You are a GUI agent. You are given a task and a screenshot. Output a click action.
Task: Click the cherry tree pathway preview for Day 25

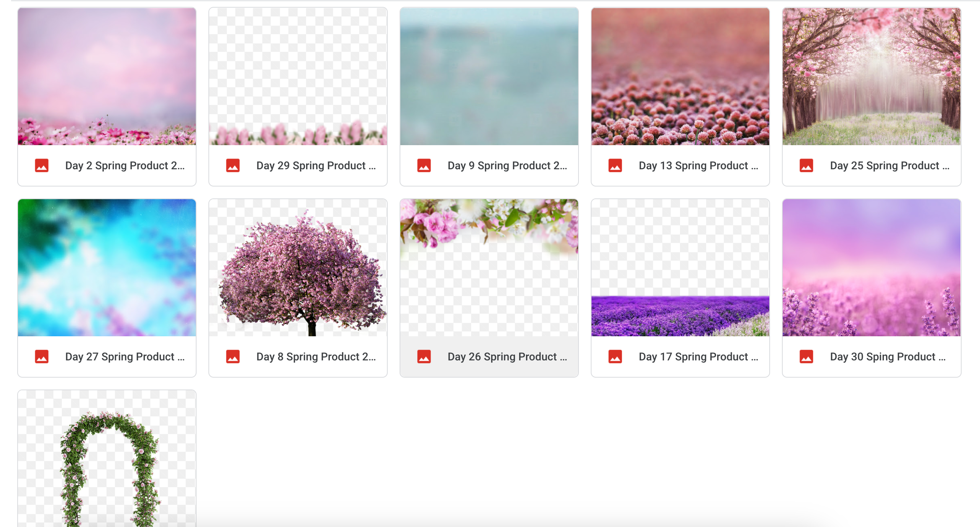tap(872, 77)
